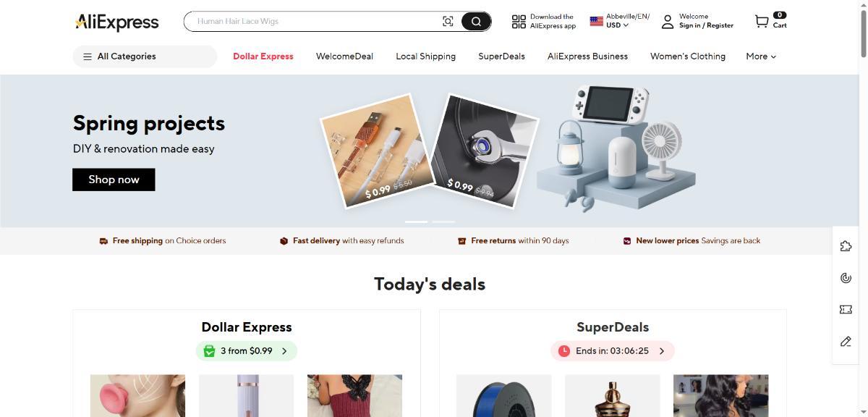Image resolution: width=868 pixels, height=417 pixels.
Task: Open the Dollar Express tab
Action: [263, 56]
